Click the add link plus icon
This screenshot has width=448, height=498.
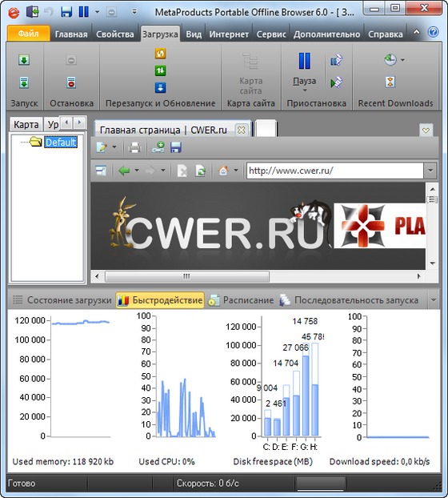(158, 147)
